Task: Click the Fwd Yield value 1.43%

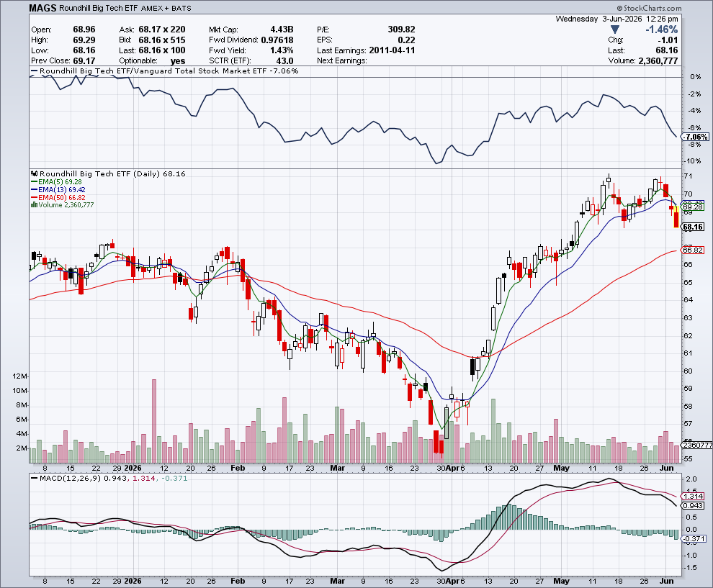Action: (282, 50)
